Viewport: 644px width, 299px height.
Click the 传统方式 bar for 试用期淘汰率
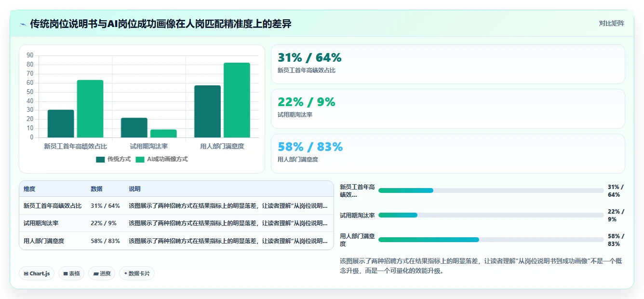134,128
